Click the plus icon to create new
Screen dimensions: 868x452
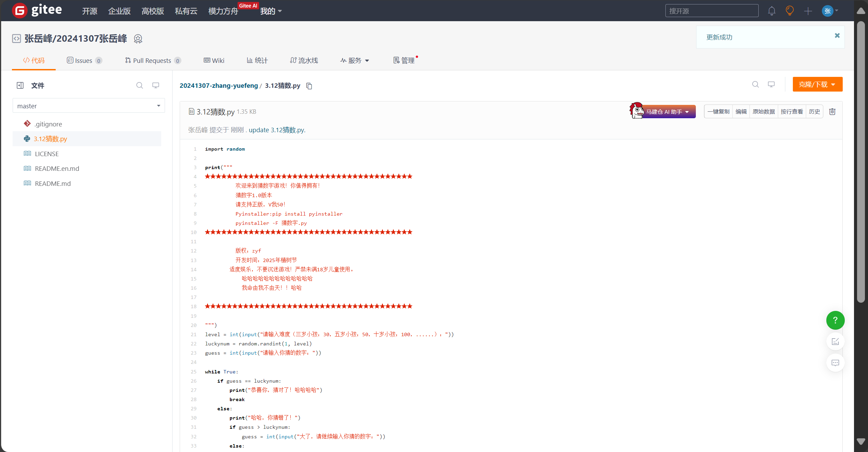point(808,11)
